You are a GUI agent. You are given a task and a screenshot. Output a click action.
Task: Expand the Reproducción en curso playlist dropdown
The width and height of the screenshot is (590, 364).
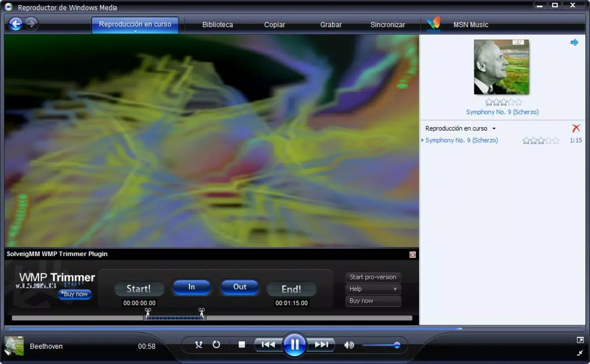pos(494,129)
